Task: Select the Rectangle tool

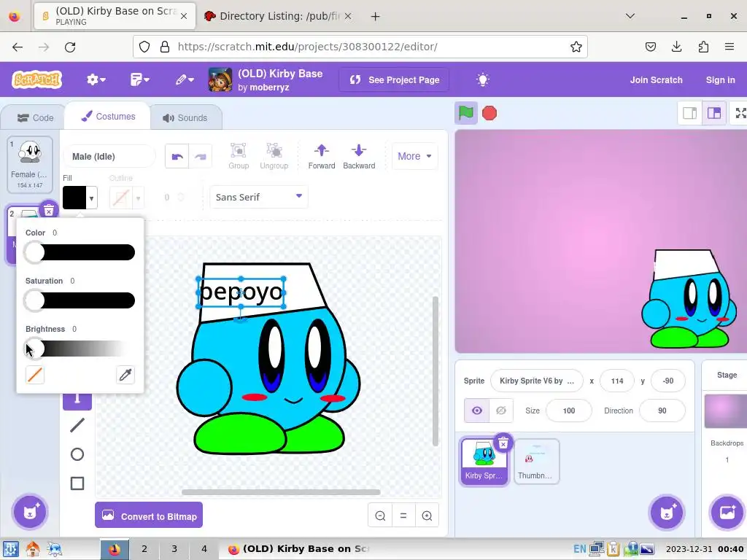Action: (x=77, y=483)
